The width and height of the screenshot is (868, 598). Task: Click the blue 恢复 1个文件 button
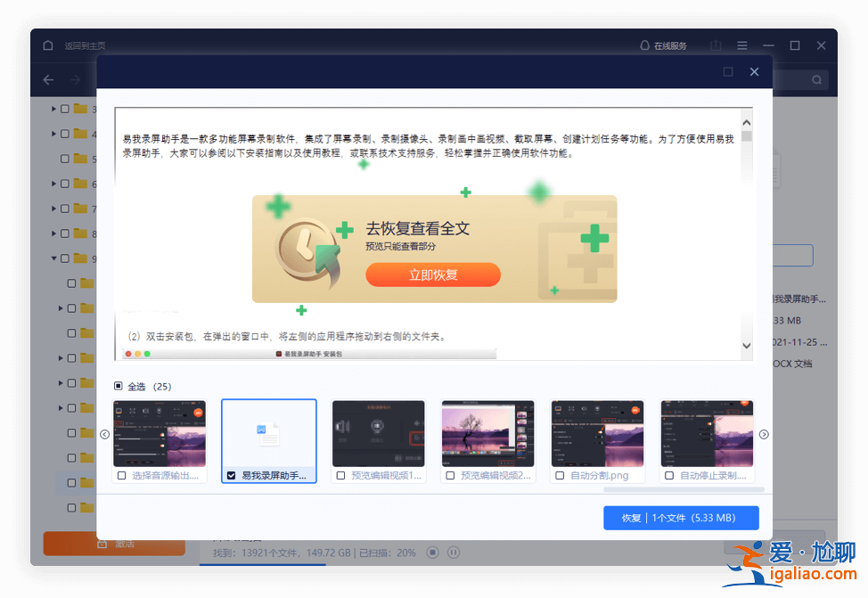(x=680, y=517)
